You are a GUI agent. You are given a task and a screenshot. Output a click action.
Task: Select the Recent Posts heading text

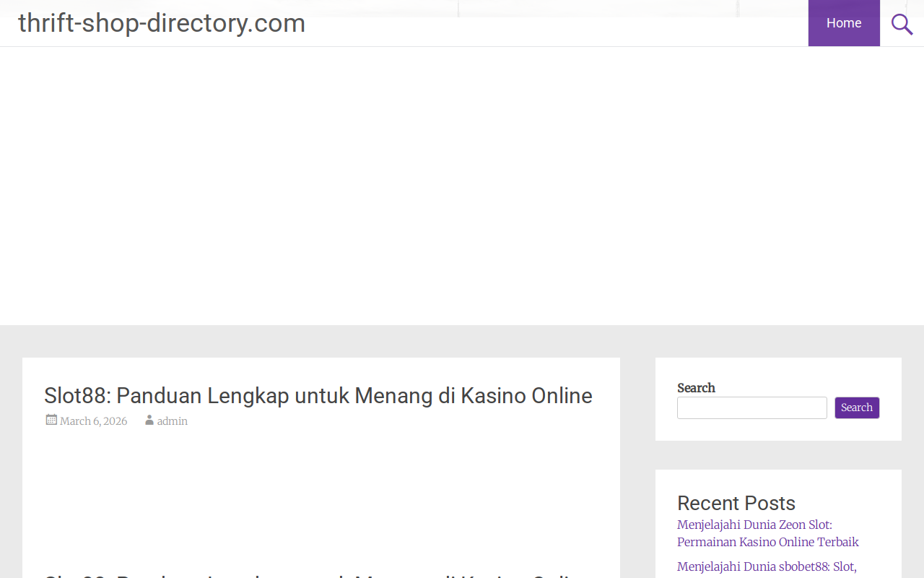pos(736,503)
